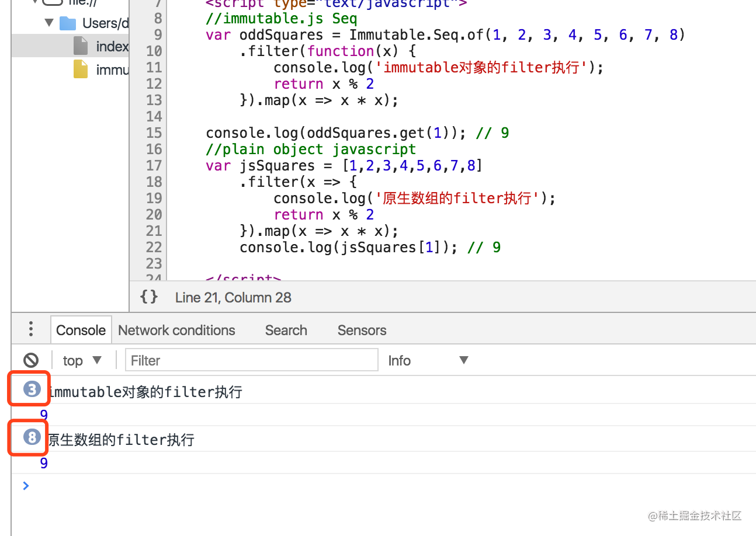Select the yellow immu script file icon

(x=81, y=69)
